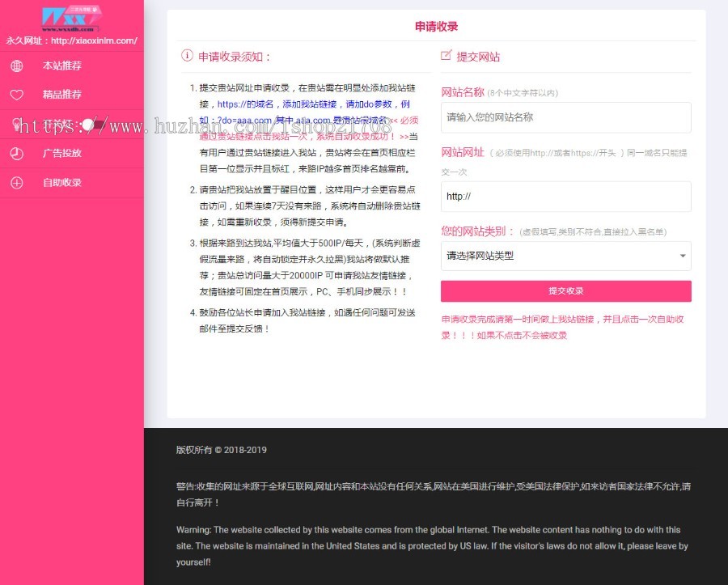Click the 网站网址 field label

pos(463,152)
